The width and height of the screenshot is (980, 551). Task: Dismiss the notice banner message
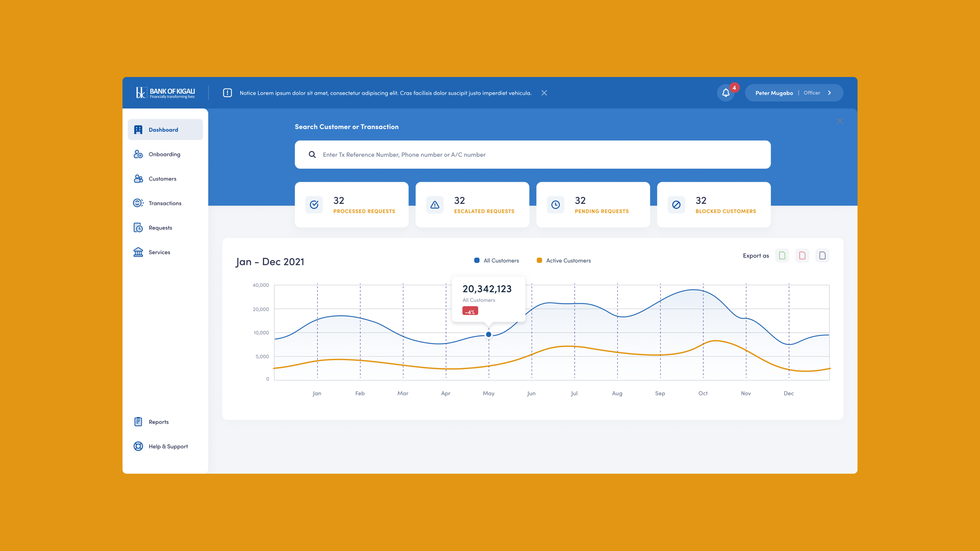pyautogui.click(x=544, y=93)
